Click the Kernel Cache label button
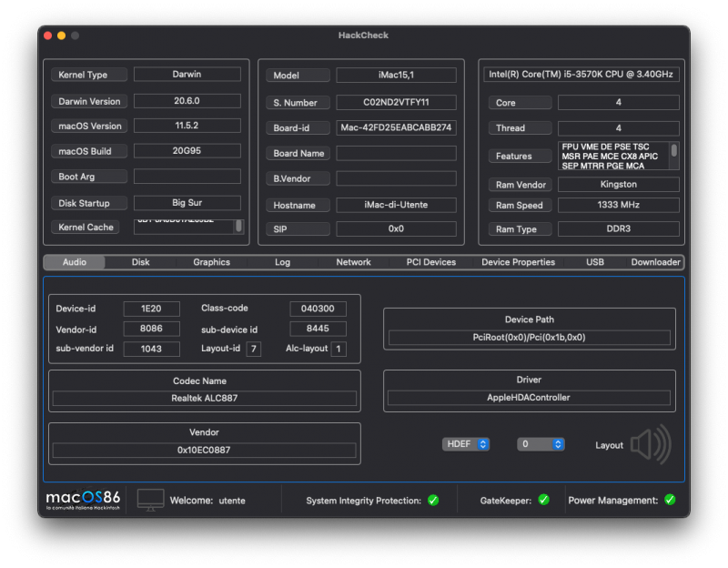This screenshot has height=568, width=728. 86,228
